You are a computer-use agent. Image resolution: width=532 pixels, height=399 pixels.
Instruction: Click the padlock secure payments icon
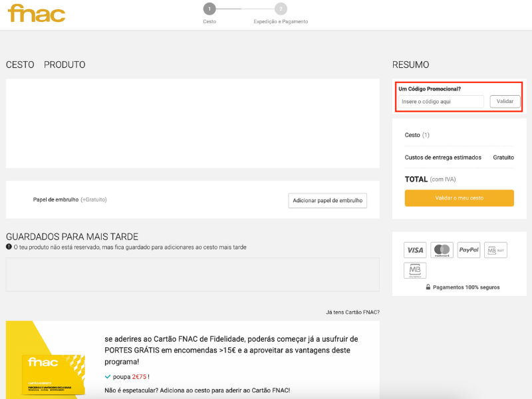428,287
